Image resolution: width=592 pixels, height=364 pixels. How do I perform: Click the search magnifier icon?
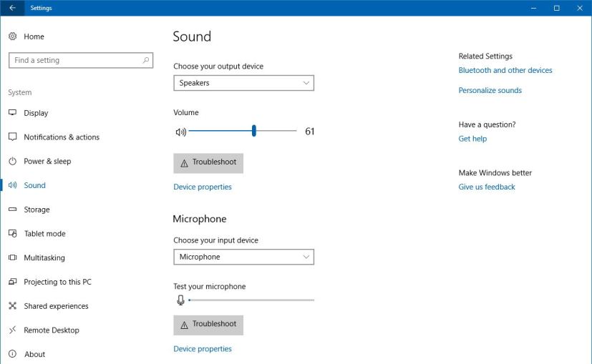tap(146, 60)
